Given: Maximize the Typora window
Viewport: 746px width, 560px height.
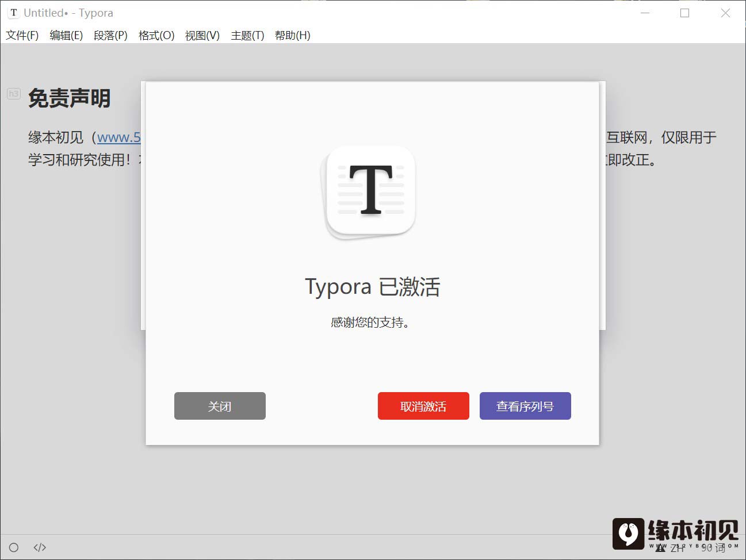Looking at the screenshot, I should point(684,13).
